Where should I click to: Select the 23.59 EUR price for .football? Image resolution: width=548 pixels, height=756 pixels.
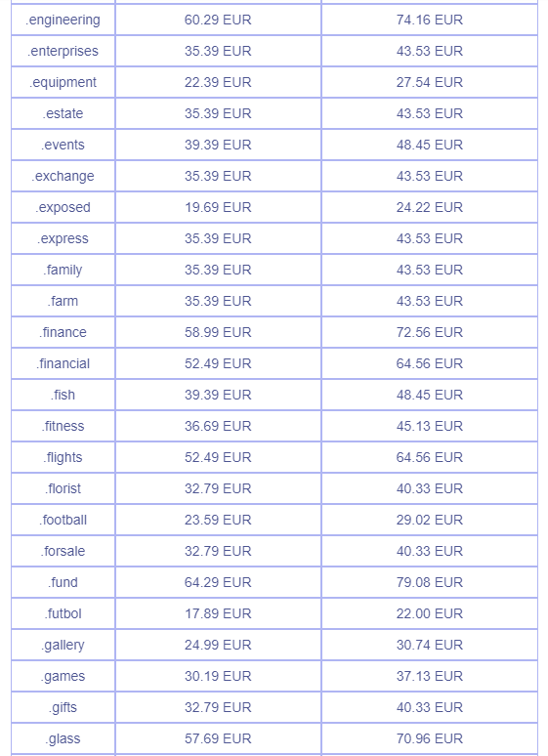(x=218, y=520)
